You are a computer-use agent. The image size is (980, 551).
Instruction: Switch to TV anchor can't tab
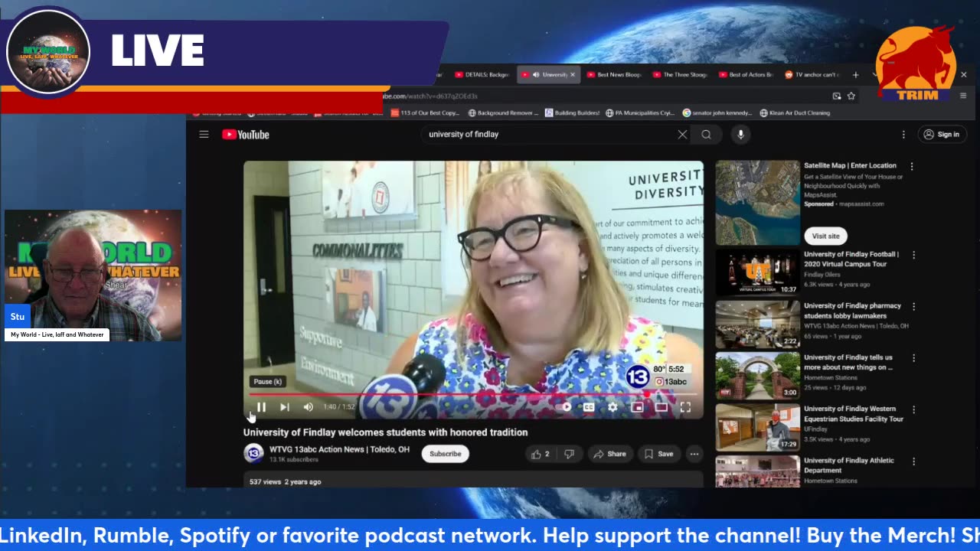coord(812,75)
